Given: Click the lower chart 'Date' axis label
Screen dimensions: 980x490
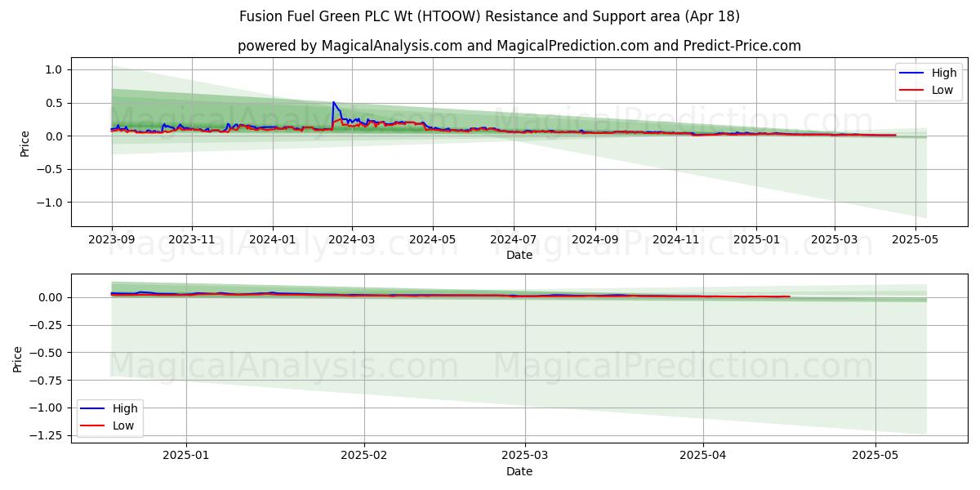Looking at the screenshot, I should click(x=519, y=470).
